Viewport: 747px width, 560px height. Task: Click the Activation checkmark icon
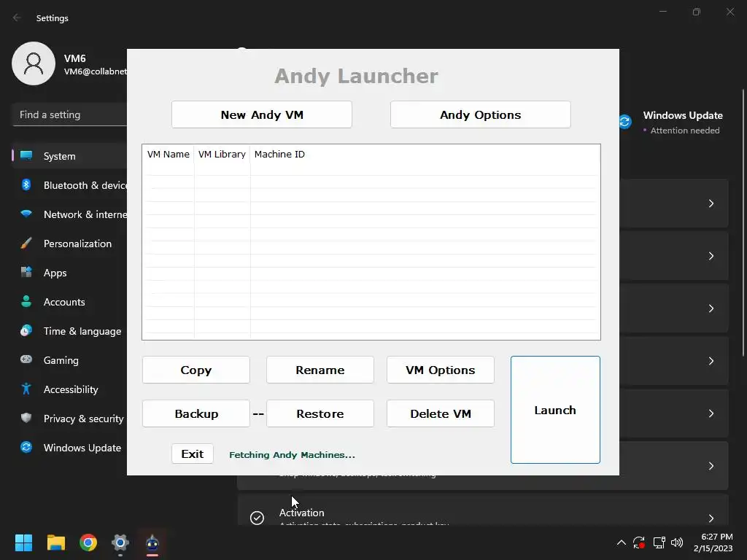pos(257,518)
